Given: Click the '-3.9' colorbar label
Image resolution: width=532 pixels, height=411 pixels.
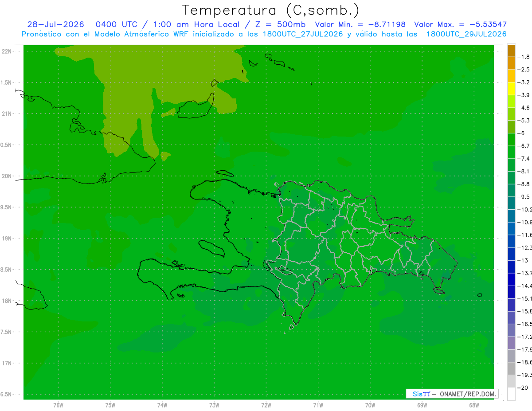Looking at the screenshot, I should point(524,95).
